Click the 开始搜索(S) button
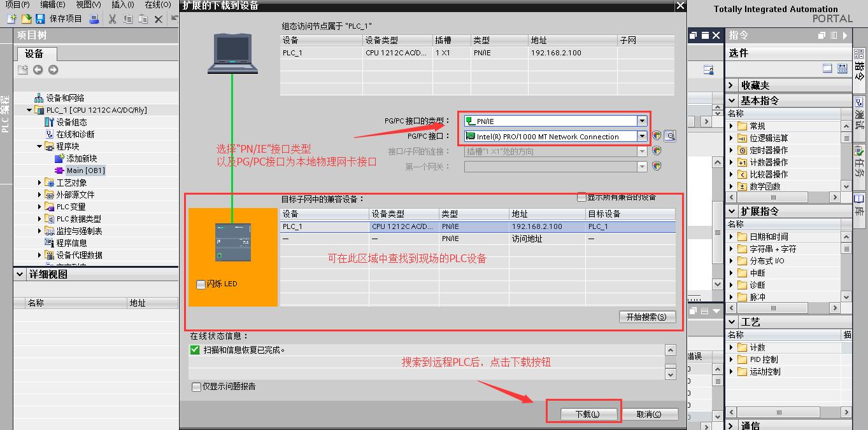Screen dimensions: 868x430 pos(647,317)
